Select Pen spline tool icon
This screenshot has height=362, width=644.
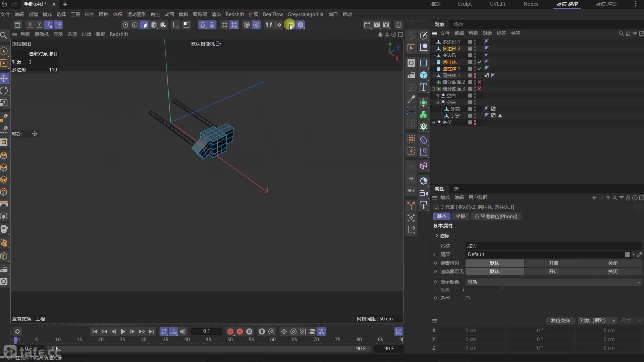[424, 35]
